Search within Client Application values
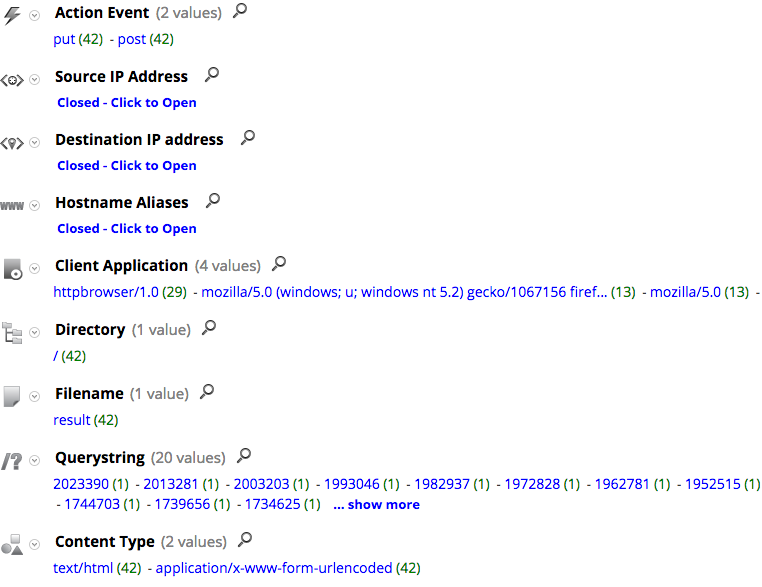The height and width of the screenshot is (587, 762). (x=279, y=263)
